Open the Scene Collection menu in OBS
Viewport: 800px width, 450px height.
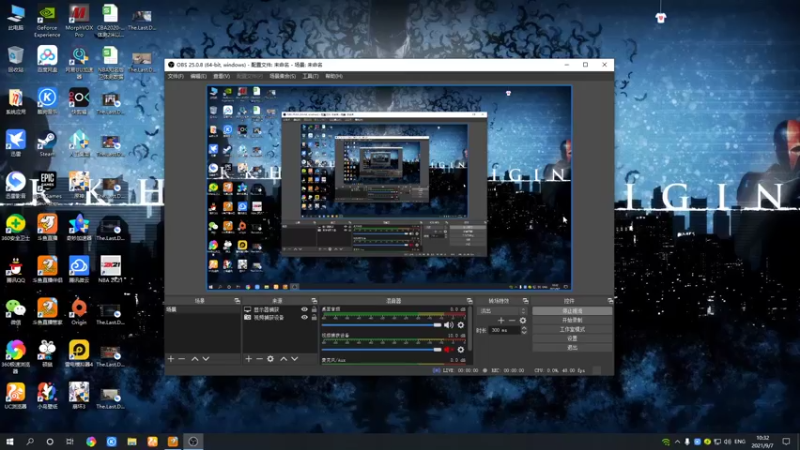click(283, 76)
